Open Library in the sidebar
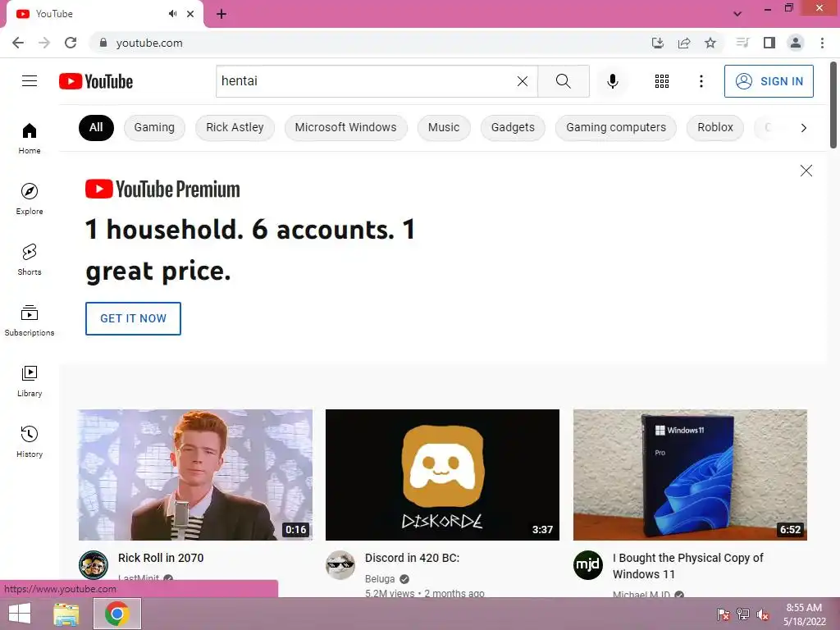Viewport: 840px width, 630px height. pos(30,381)
